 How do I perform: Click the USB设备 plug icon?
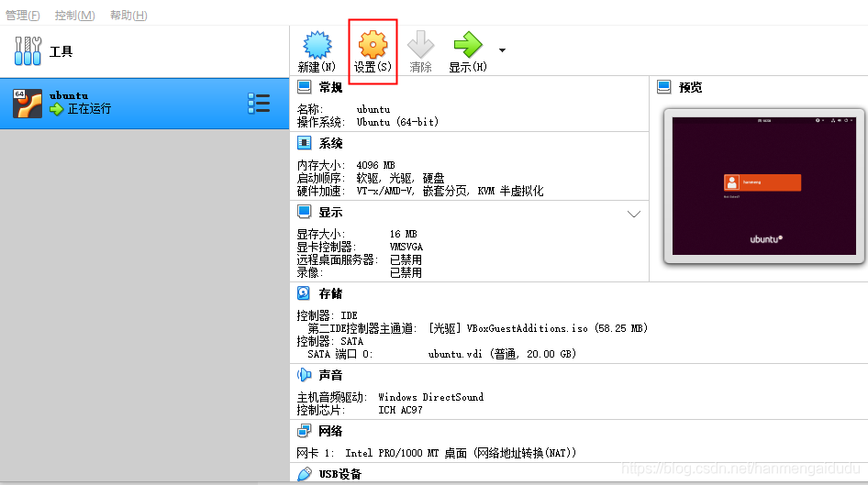point(305,474)
